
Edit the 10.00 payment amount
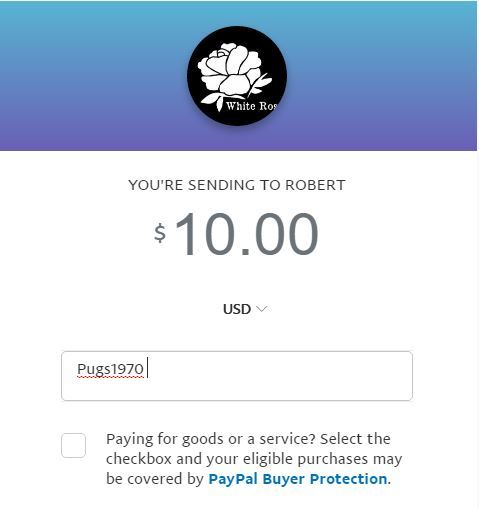click(x=247, y=234)
